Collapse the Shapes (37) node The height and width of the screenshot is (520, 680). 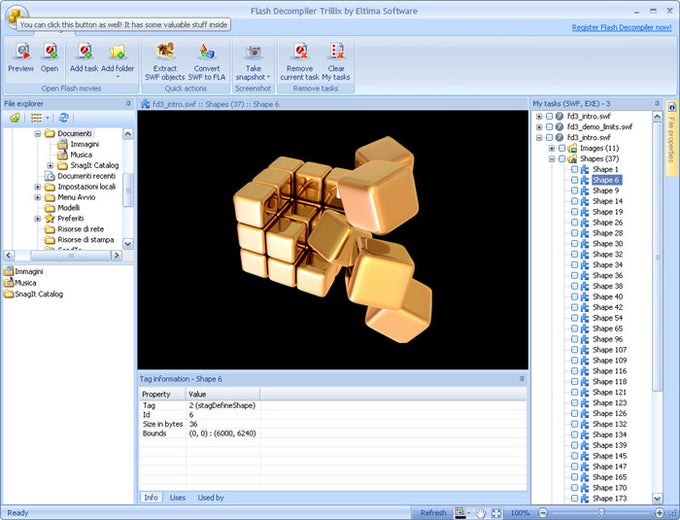(552, 159)
